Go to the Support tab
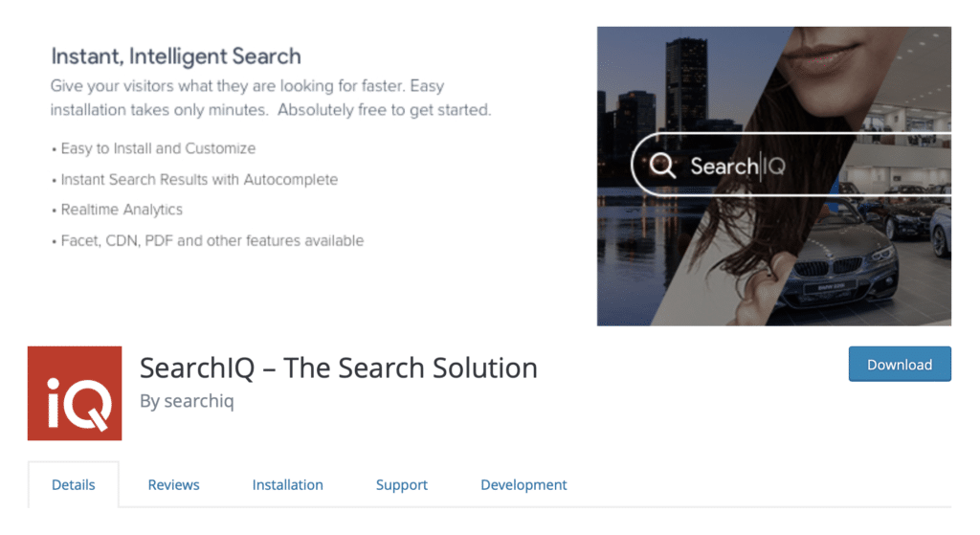Screen dimensions: 980x535 (402, 485)
